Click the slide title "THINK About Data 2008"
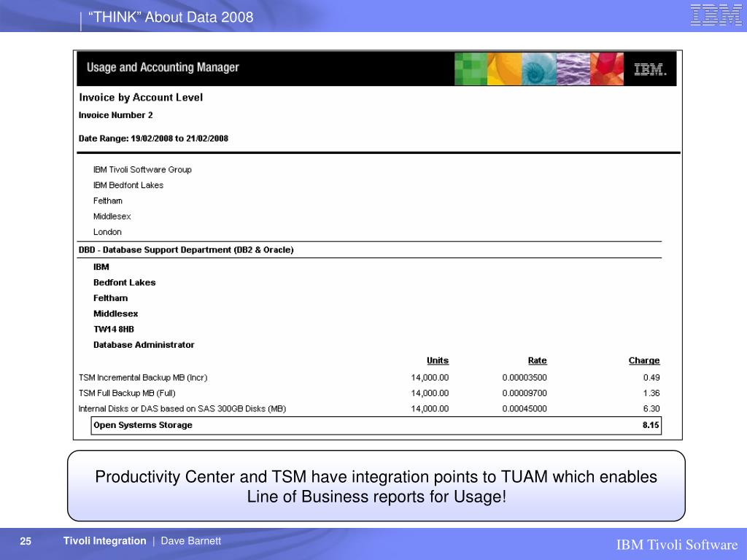This screenshot has width=747, height=560. 171,17
